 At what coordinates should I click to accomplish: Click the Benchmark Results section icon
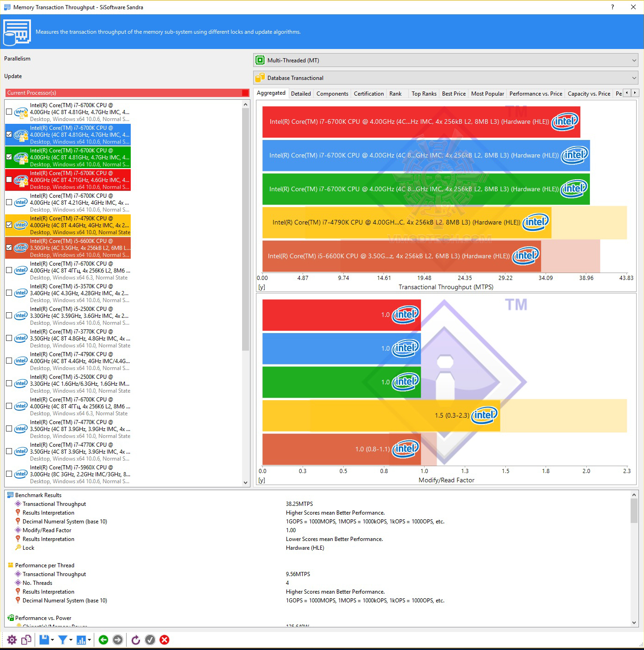[x=10, y=495]
